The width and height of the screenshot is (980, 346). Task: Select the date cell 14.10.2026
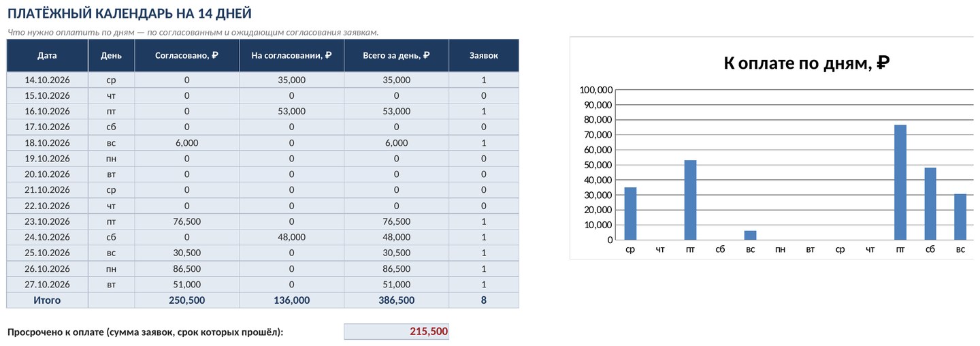[x=47, y=80]
